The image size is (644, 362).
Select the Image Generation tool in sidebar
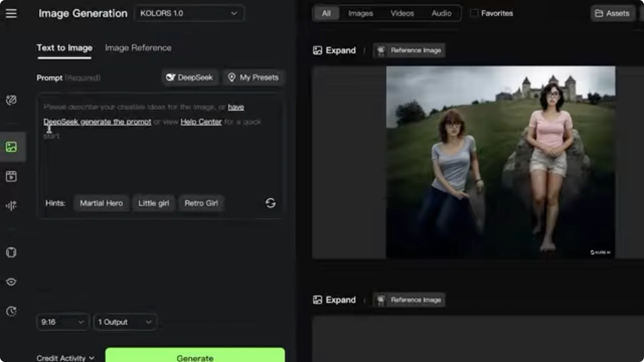(12, 146)
